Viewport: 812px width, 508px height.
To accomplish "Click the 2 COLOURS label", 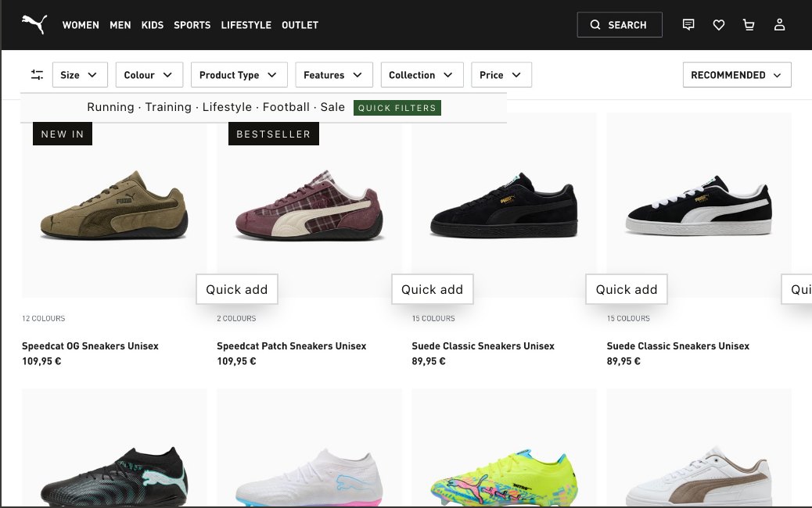I will [x=236, y=318].
